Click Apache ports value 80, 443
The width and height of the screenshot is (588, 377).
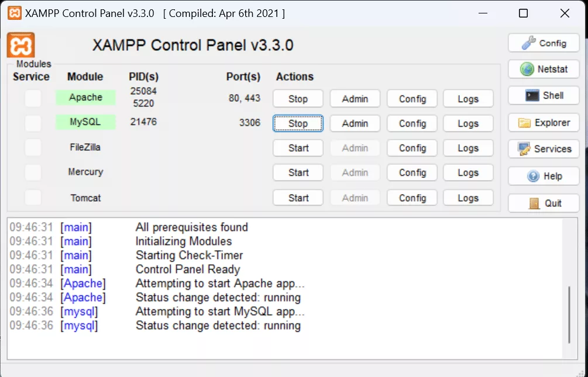(245, 98)
